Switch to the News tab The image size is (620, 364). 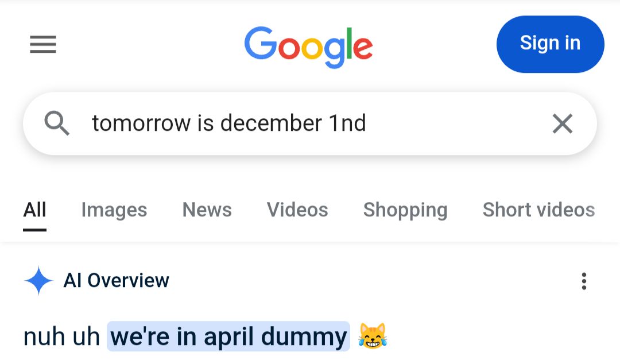(x=207, y=210)
